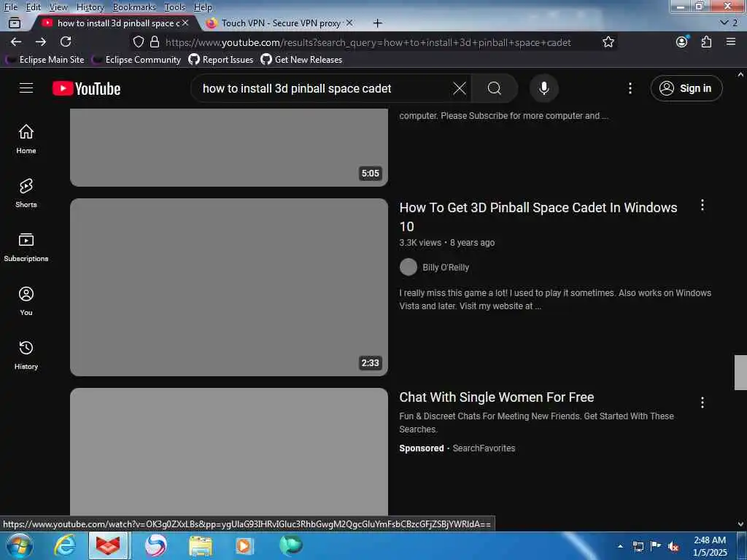
Task: Start voice search with the microphone
Action: (543, 88)
